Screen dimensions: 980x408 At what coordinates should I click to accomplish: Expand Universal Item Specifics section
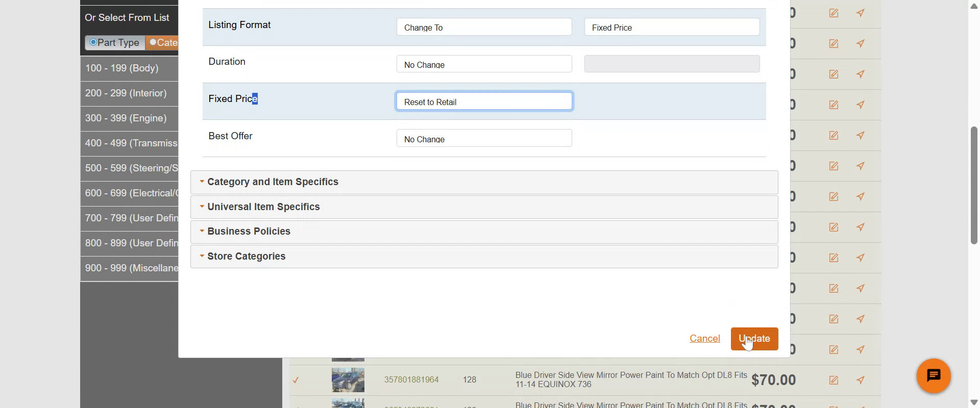[x=484, y=207]
